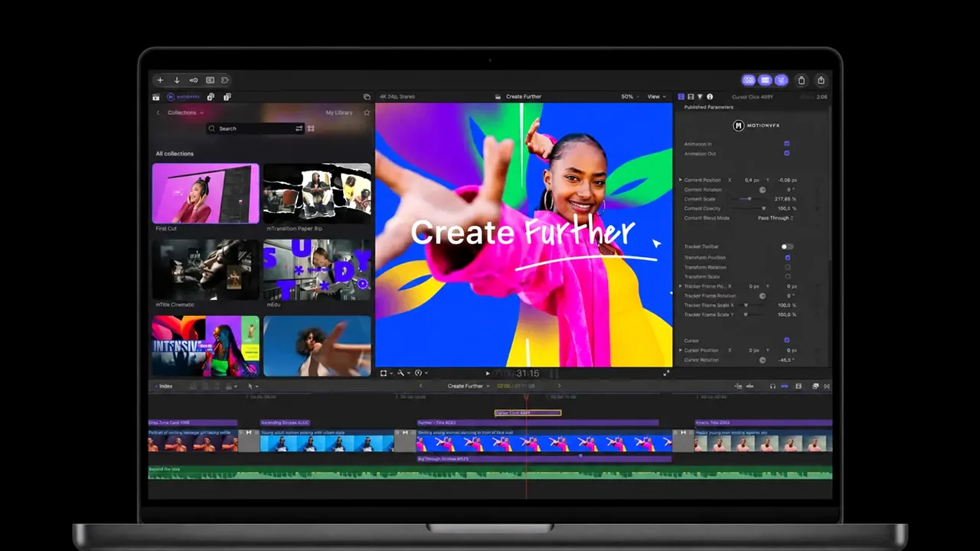This screenshot has width=980, height=551.
Task: Show the browser panel toolbar button
Action: click(x=749, y=80)
